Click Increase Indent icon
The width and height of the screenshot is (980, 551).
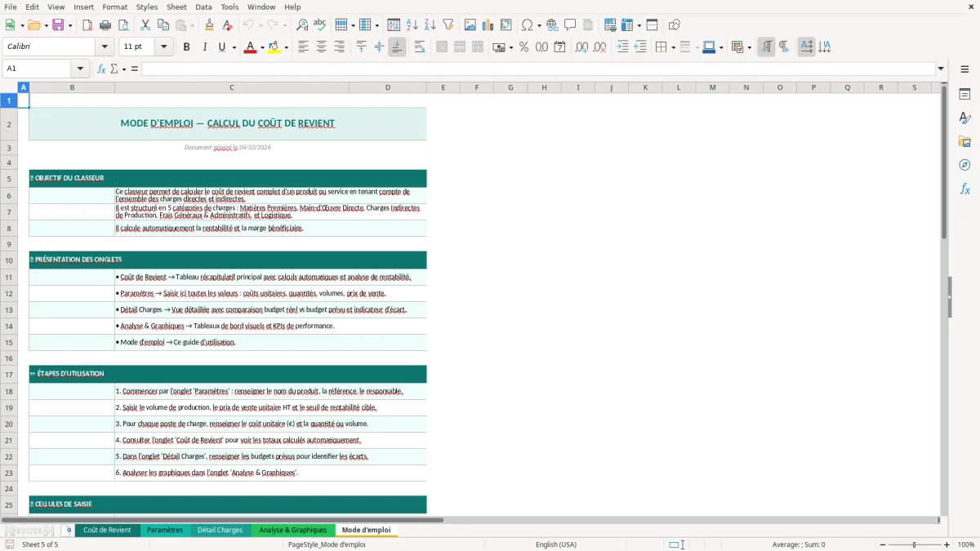tap(622, 47)
